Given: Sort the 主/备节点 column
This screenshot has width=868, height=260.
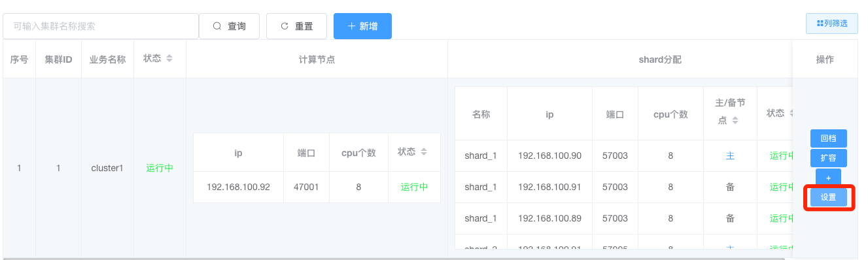Looking at the screenshot, I should pos(735,120).
